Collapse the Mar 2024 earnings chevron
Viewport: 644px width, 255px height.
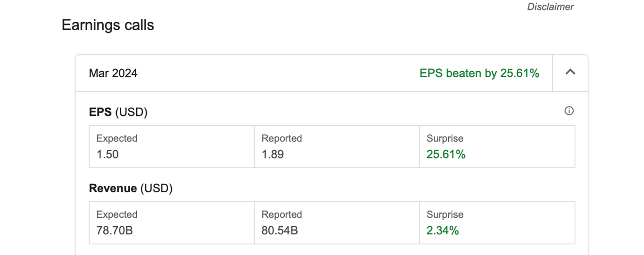(570, 72)
